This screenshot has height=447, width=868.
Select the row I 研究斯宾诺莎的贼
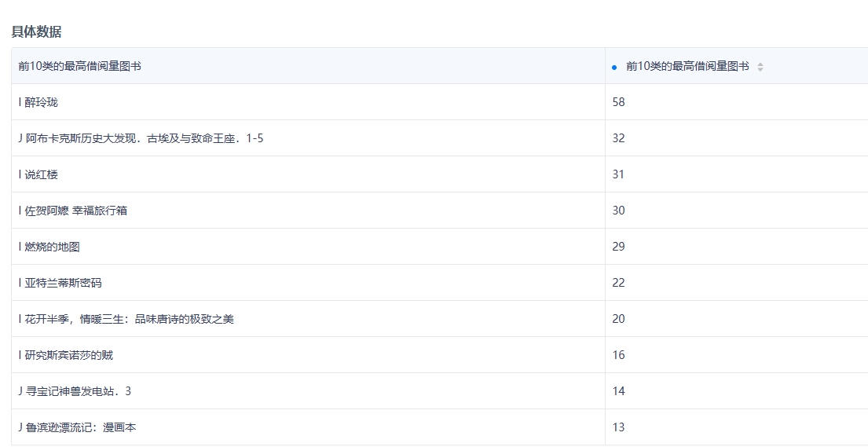[x=440, y=355]
